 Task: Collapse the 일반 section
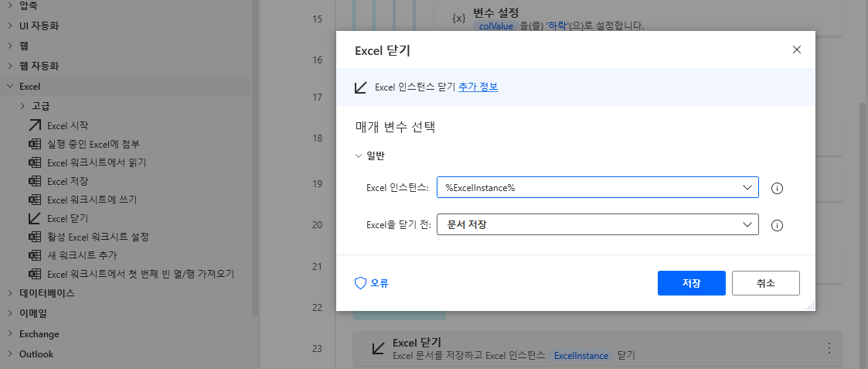(x=358, y=156)
